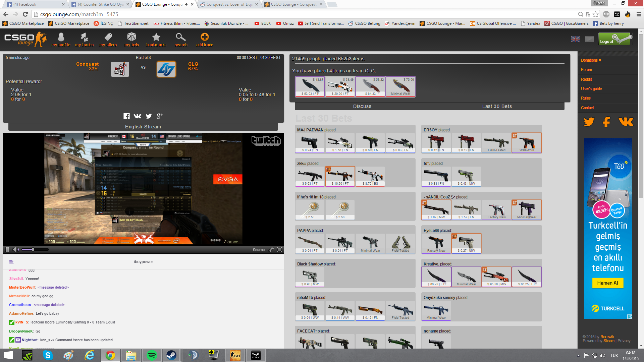Open Skype from taskbar
This screenshot has height=362, width=644.
[48, 355]
